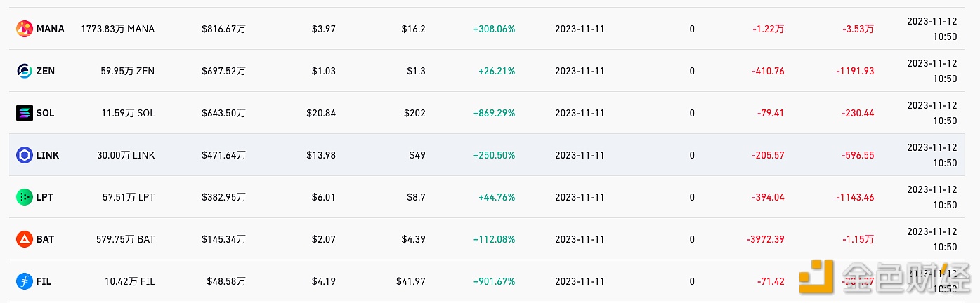Click the MANA token icon
The image size is (980, 303).
point(25,29)
